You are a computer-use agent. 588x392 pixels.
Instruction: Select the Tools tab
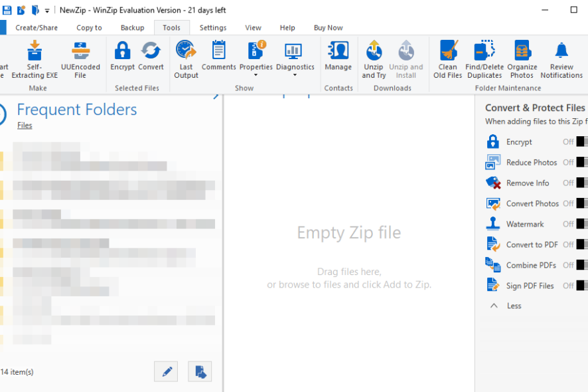[x=172, y=28]
